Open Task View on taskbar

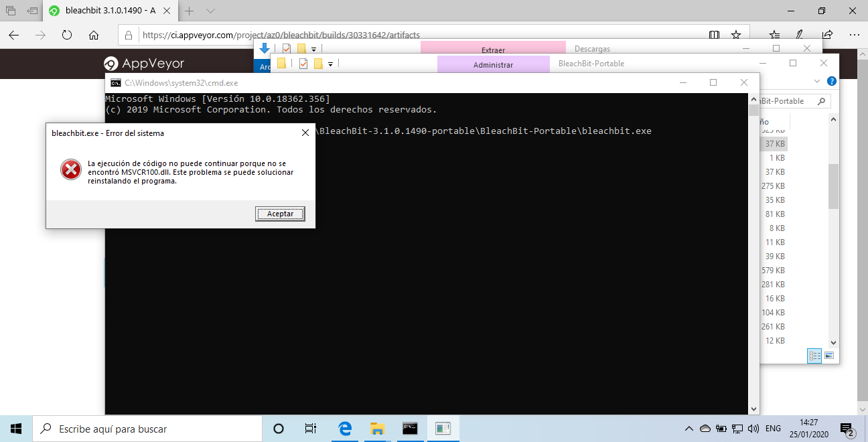(311, 429)
